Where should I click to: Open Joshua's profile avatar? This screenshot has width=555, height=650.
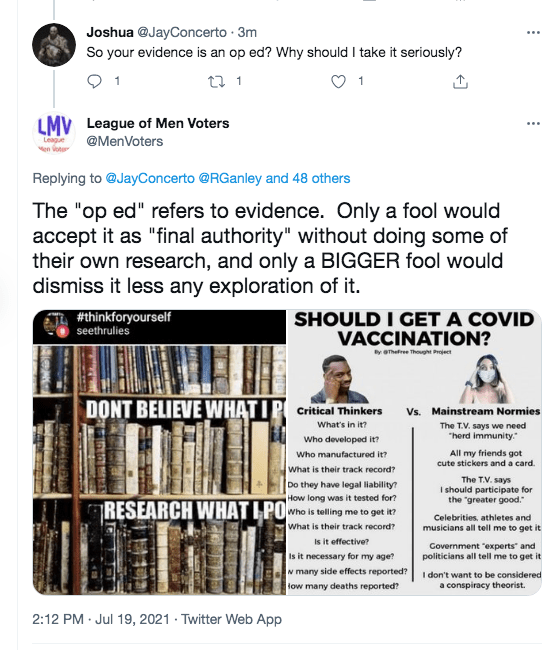(x=54, y=45)
